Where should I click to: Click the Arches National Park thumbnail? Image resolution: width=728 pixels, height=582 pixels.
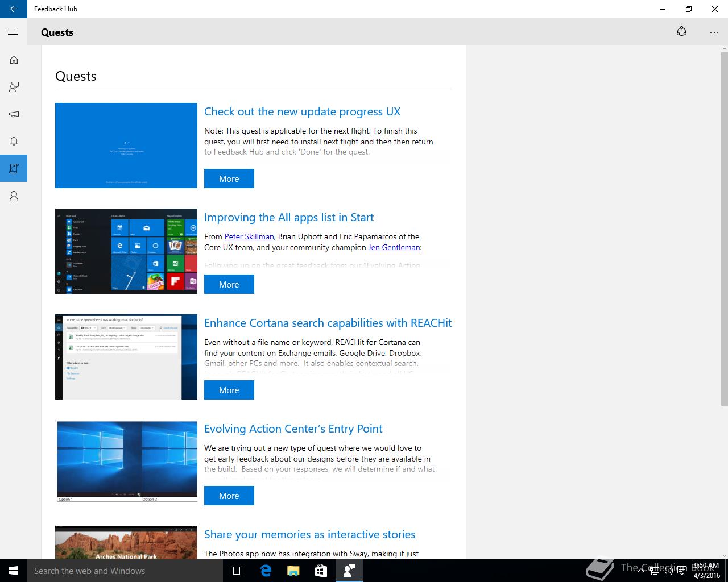(x=126, y=543)
